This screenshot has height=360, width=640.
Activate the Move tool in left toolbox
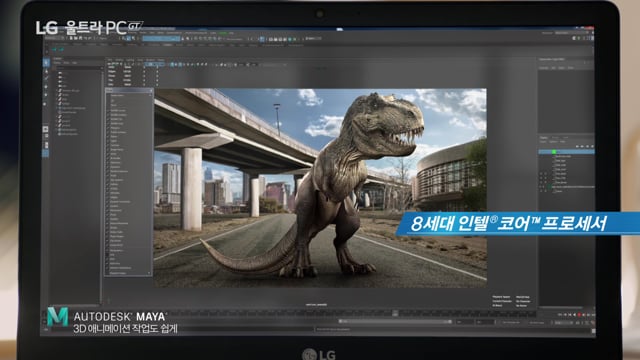pyautogui.click(x=46, y=87)
